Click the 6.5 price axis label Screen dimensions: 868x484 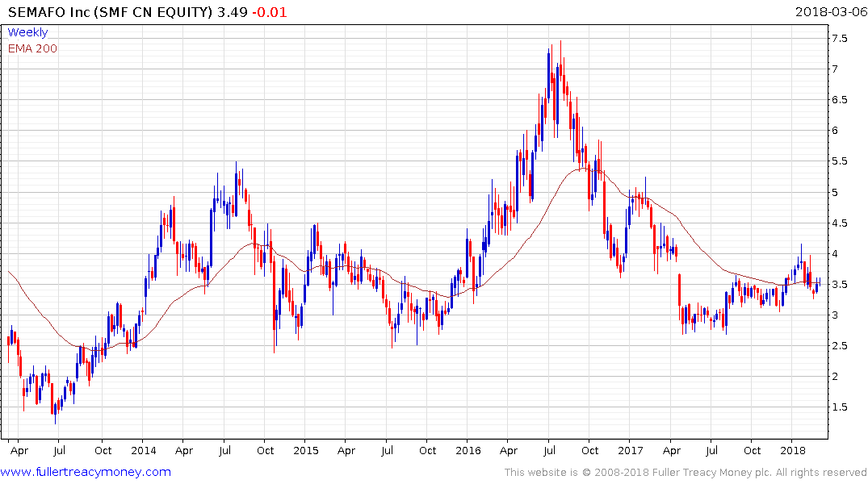click(839, 100)
